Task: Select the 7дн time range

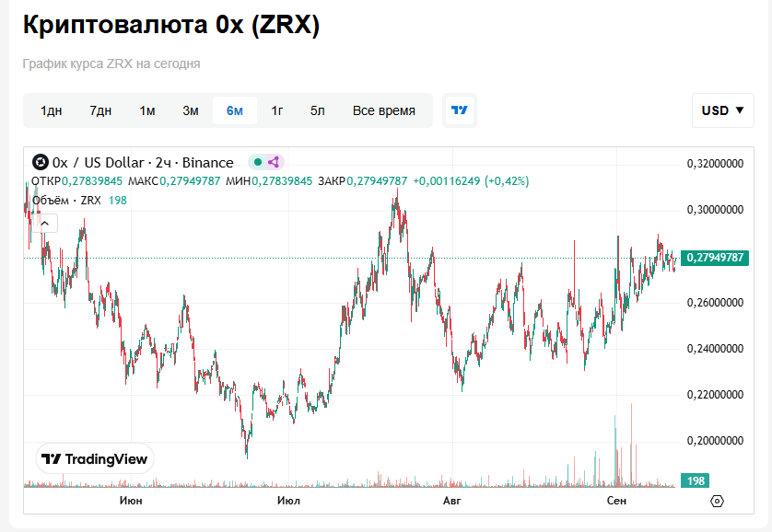Action: (x=100, y=110)
